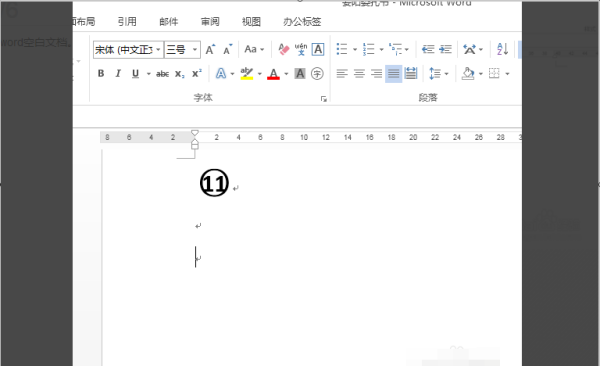Toggle Underline formatting

[x=135, y=74]
